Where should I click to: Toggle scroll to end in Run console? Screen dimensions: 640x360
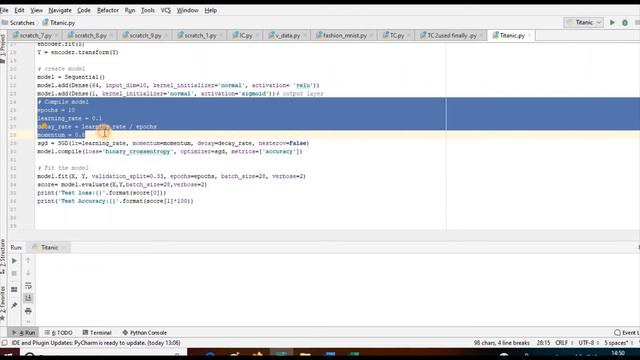tap(28, 298)
